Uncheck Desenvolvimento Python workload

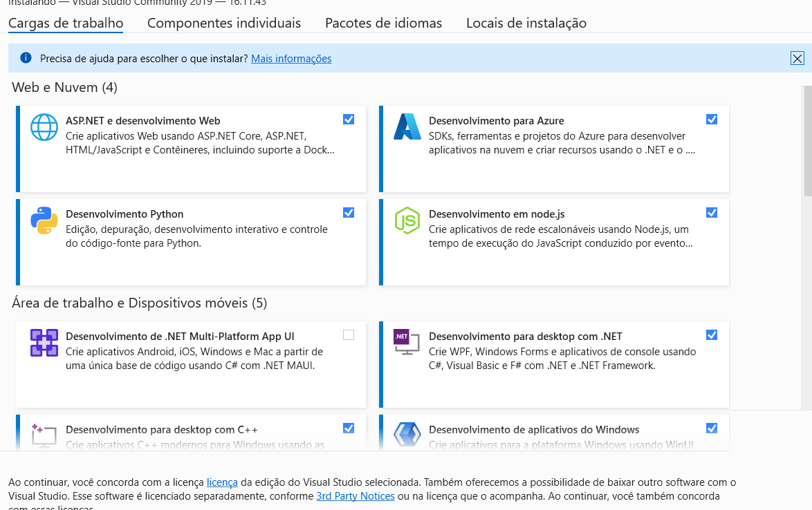[x=349, y=213]
